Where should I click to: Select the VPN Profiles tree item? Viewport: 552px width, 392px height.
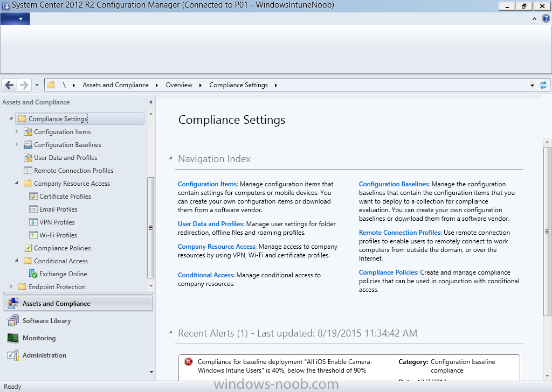click(57, 222)
